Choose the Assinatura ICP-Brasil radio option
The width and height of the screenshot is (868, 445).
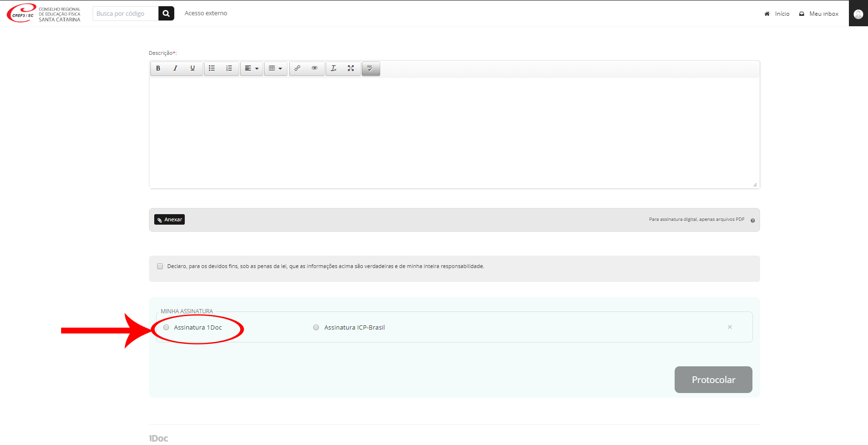(x=316, y=327)
